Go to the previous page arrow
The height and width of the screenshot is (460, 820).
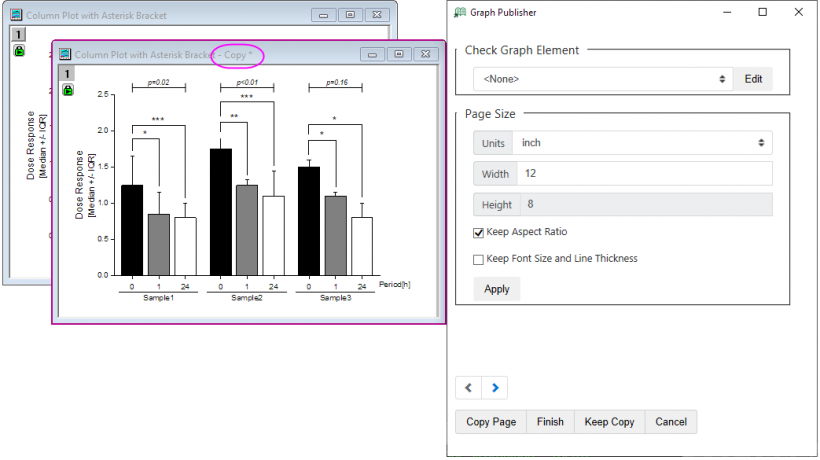[x=468, y=388]
